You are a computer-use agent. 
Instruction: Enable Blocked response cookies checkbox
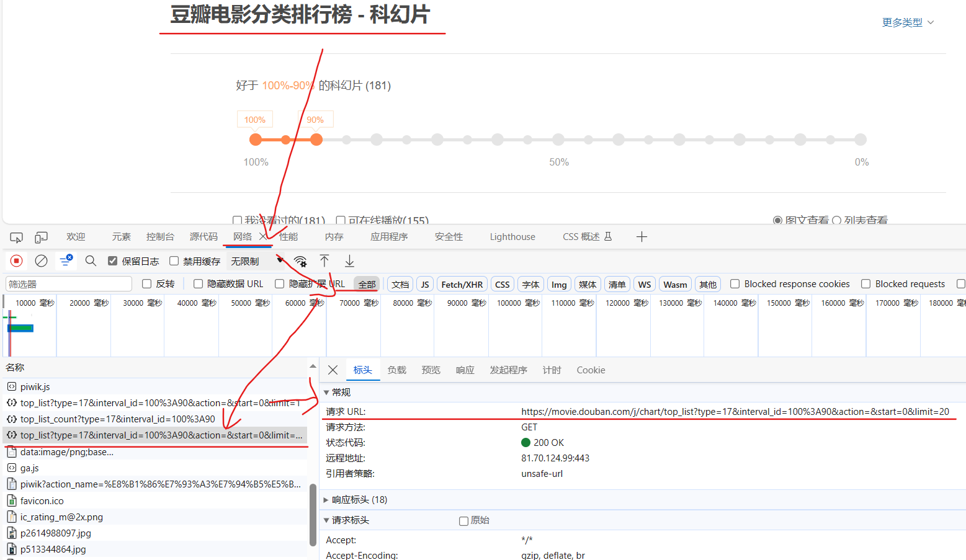(735, 284)
